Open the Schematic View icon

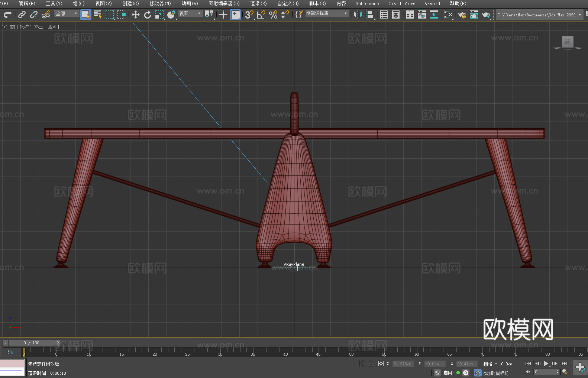(x=434, y=14)
